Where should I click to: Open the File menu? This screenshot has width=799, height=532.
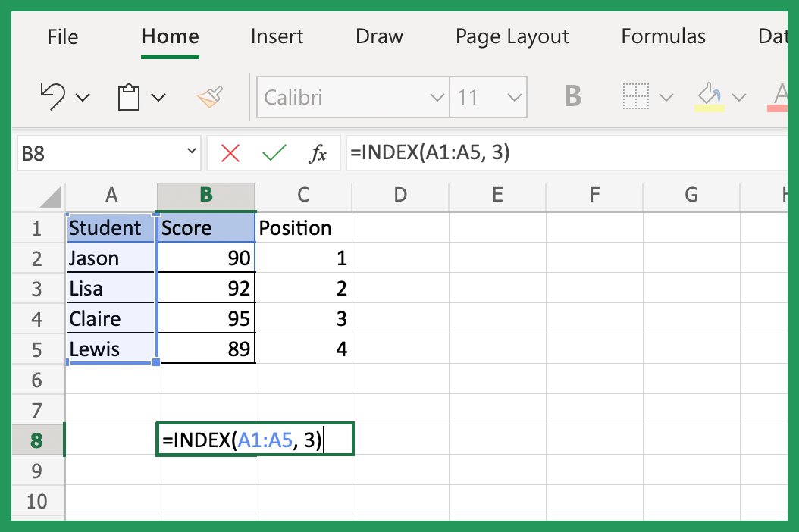pyautogui.click(x=62, y=36)
